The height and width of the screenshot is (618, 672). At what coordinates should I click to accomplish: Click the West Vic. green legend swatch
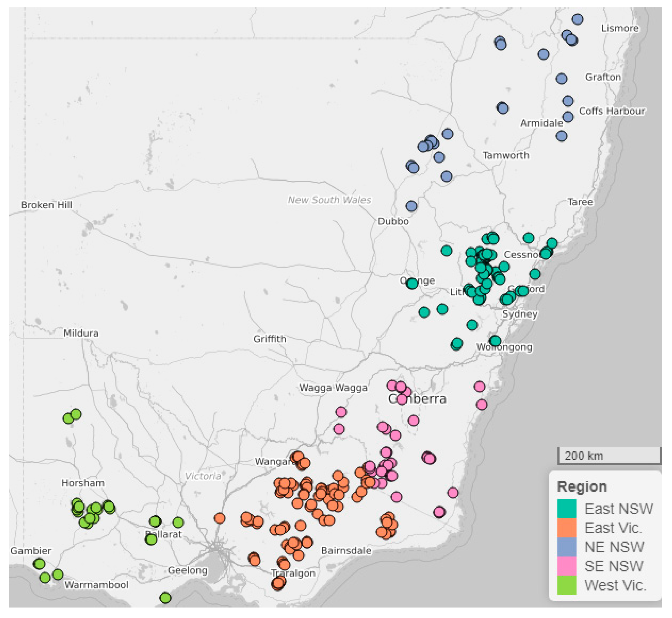click(x=567, y=585)
